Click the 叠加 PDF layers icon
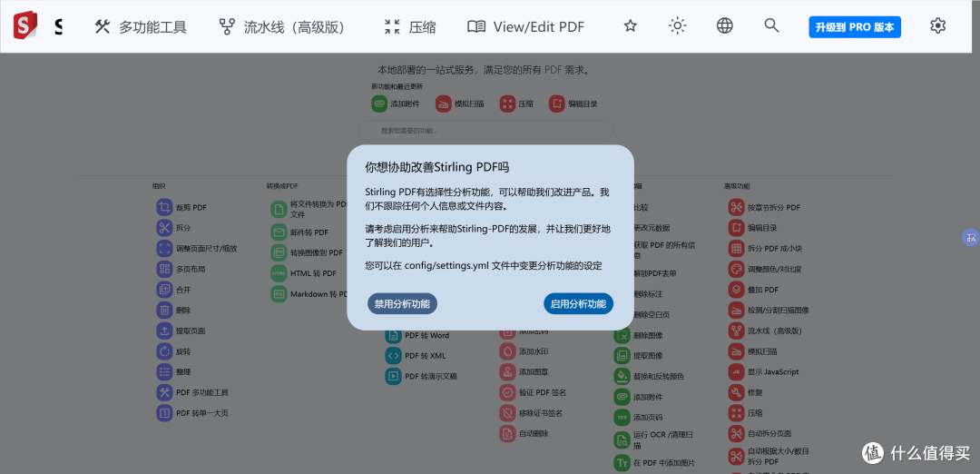980x474 pixels. pyautogui.click(x=736, y=291)
